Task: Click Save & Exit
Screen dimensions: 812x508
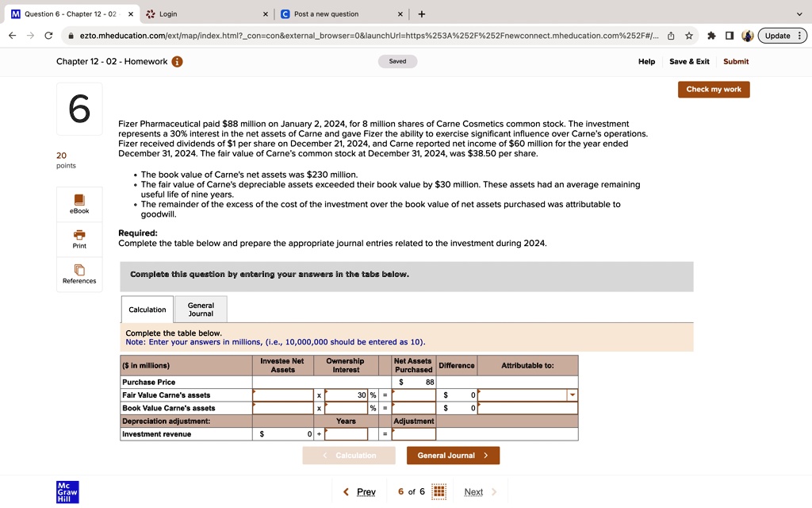Action: (689, 62)
